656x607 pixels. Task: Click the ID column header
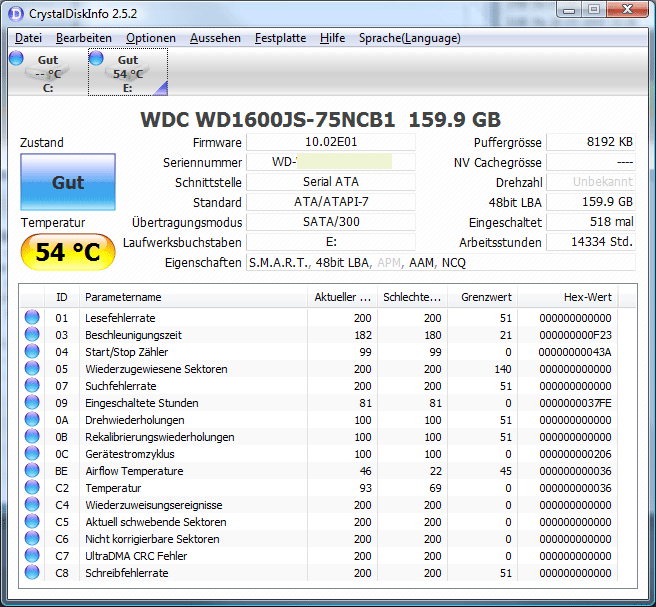coord(62,297)
